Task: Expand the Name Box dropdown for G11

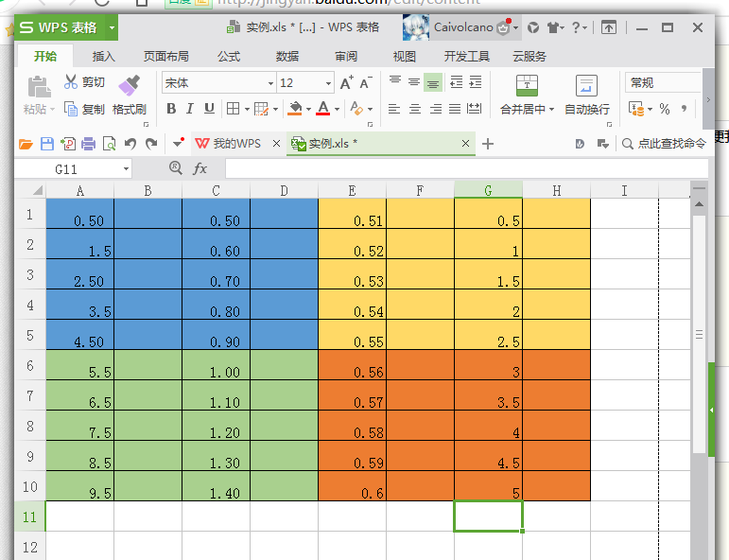Action: click(127, 169)
